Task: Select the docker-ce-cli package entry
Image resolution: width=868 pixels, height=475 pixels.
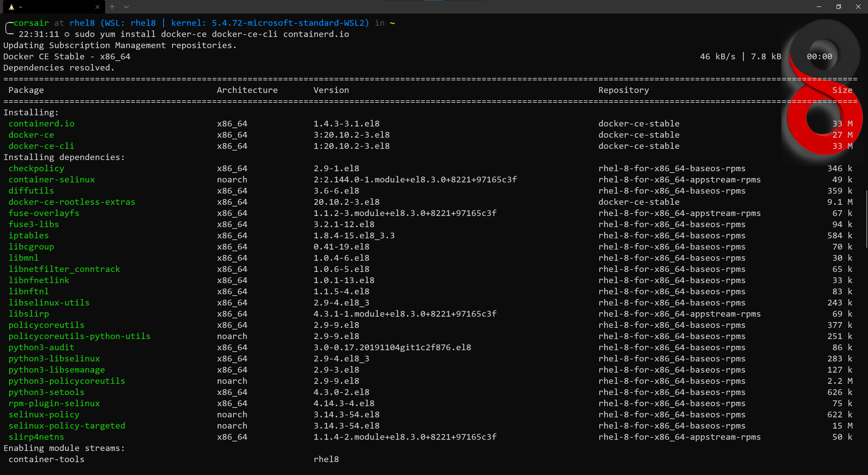Action: click(41, 146)
